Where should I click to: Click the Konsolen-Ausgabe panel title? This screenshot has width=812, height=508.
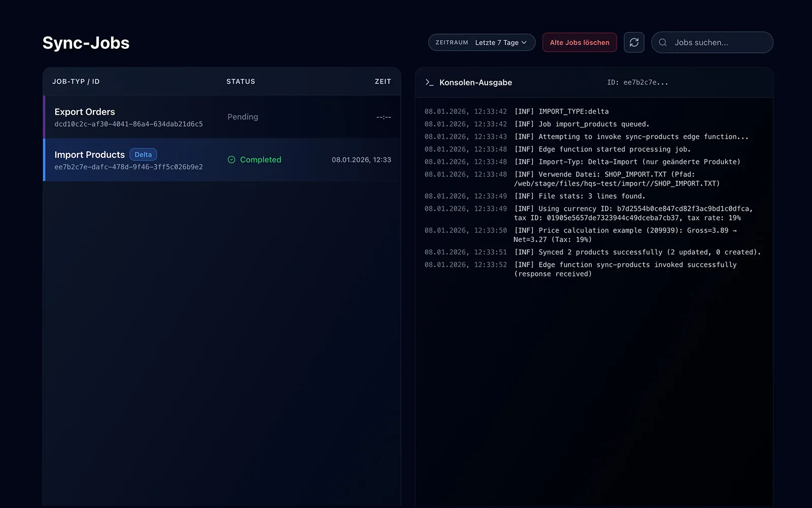pos(476,82)
